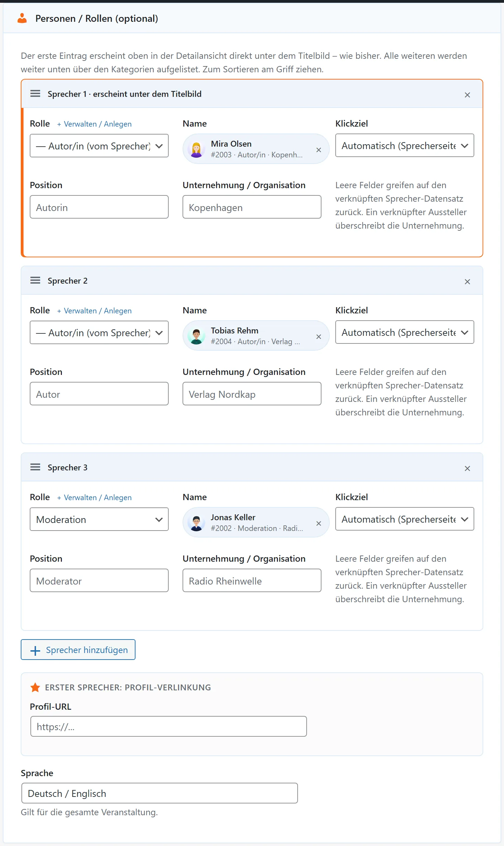This screenshot has width=504, height=846.
Task: Click the Jonas Keller name text
Action: (x=233, y=517)
